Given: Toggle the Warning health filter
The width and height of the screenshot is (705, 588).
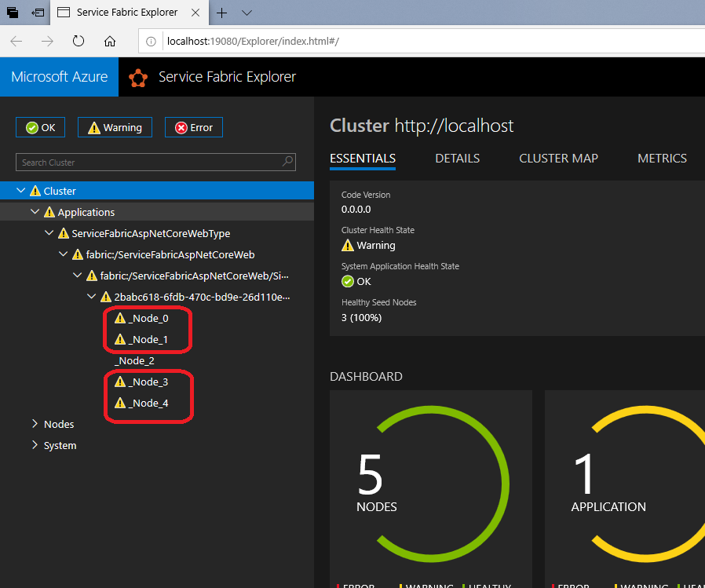Looking at the screenshot, I should [x=115, y=128].
